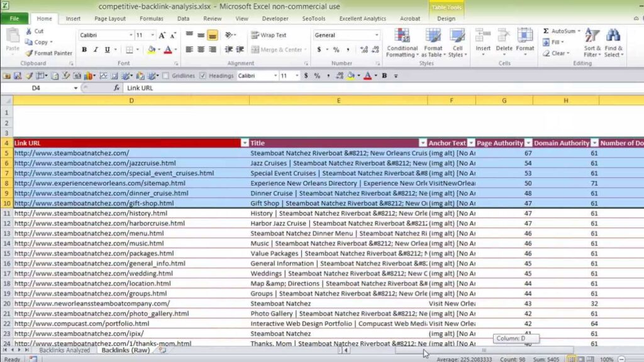Click the Align Text Right icon
The width and height of the screenshot is (644, 362).
pyautogui.click(x=213, y=50)
